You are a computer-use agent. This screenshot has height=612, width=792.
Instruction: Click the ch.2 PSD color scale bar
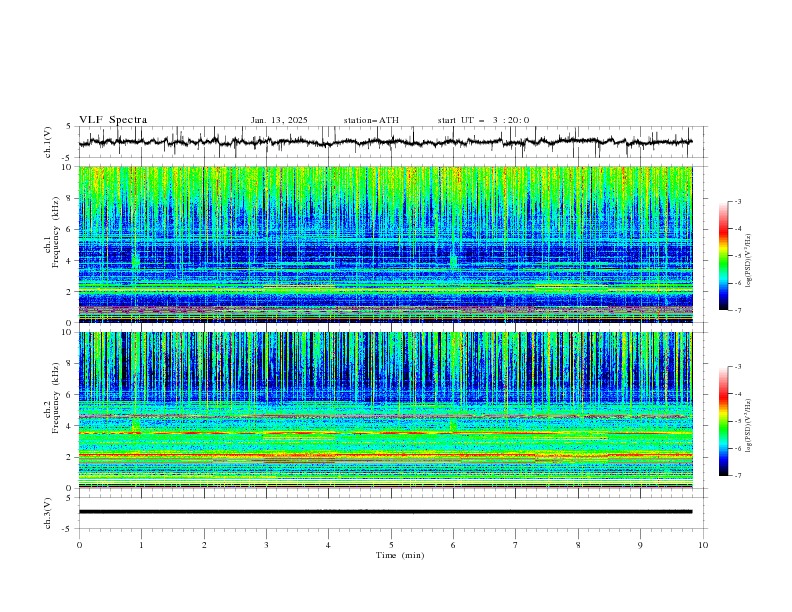click(724, 421)
